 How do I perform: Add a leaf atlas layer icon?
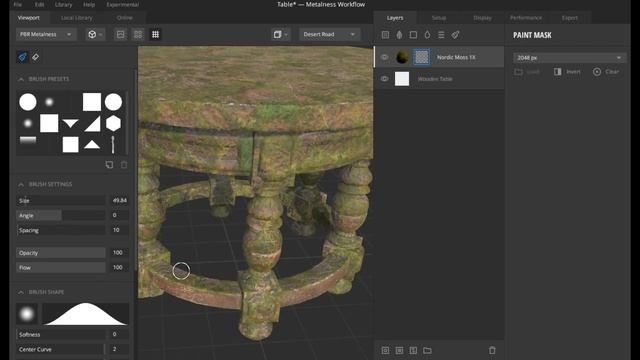399,35
